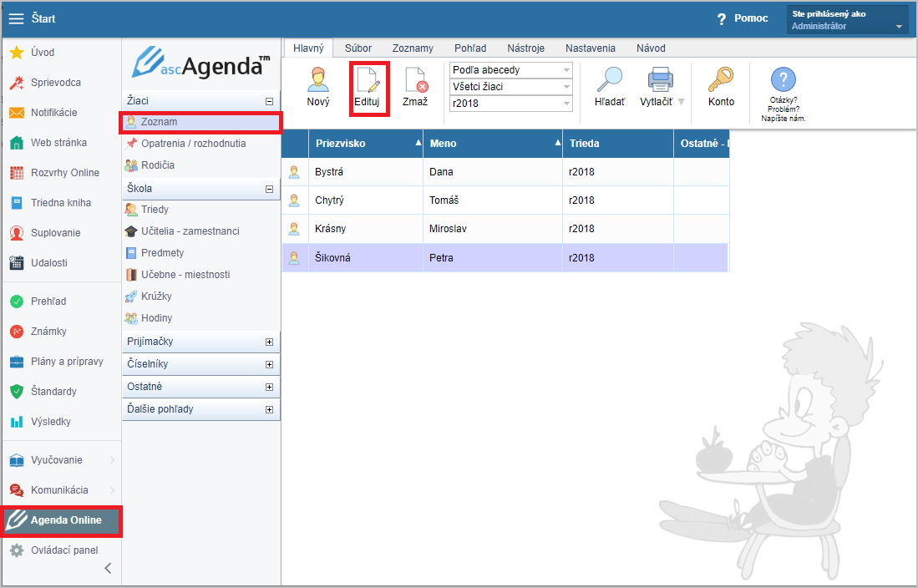Expand the Číselníky section
Screen dimensions: 918x588
269,364
